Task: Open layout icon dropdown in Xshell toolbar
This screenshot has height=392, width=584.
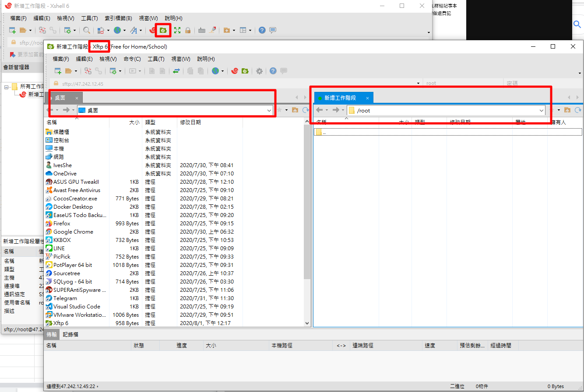Action: [250, 30]
